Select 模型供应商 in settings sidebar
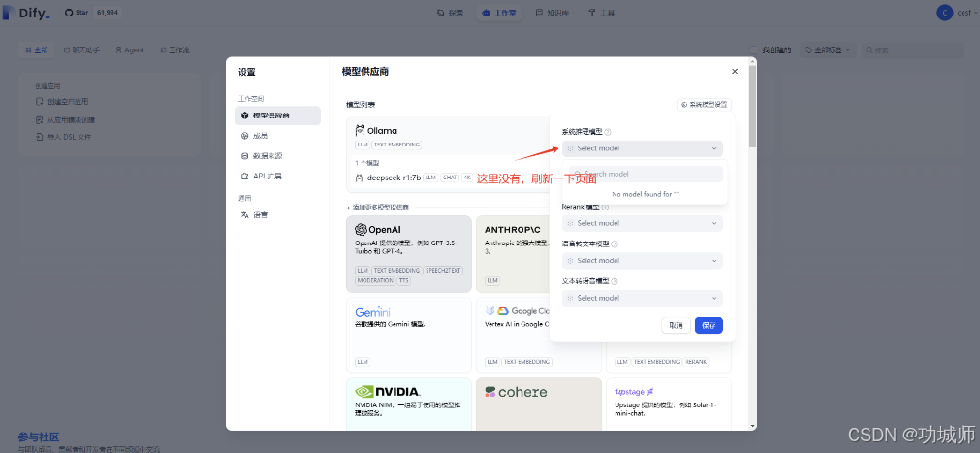Screen dimensions: 980x453 (x=277, y=115)
